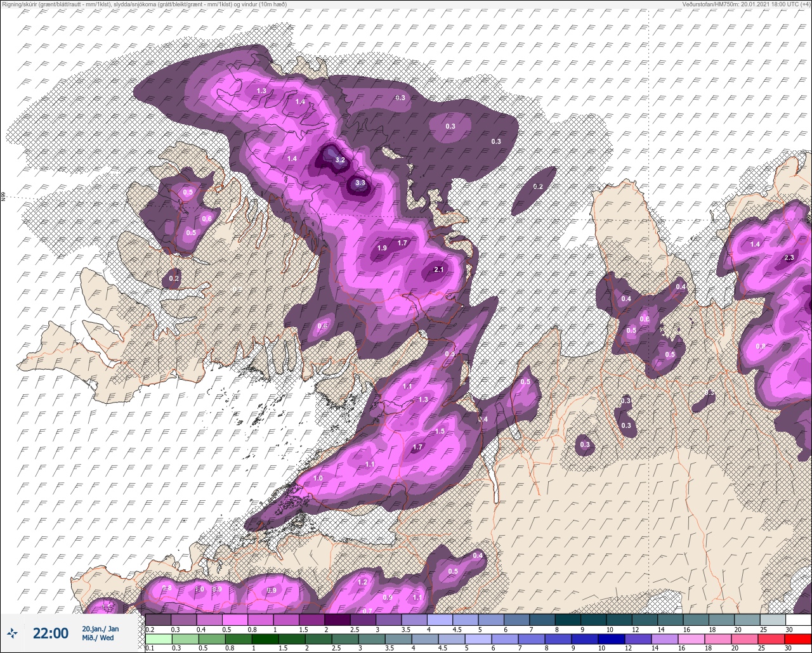Screen dimensions: 812x653
Task: Click the weekday label 'Mið./ Wed'
Action: coord(98,638)
